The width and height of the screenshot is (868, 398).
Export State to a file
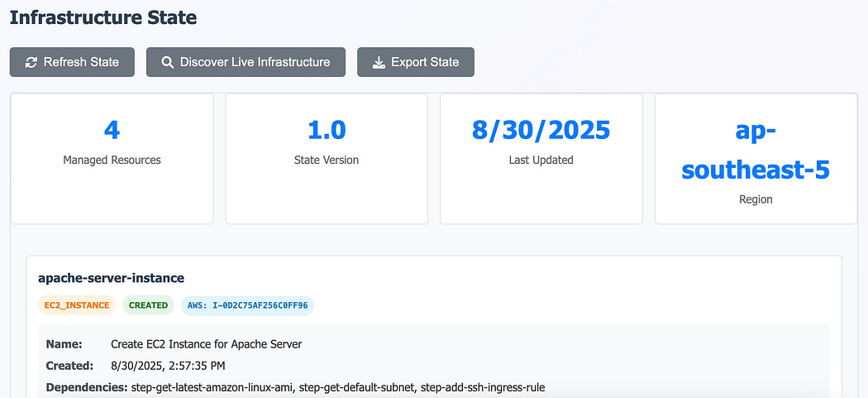[416, 62]
